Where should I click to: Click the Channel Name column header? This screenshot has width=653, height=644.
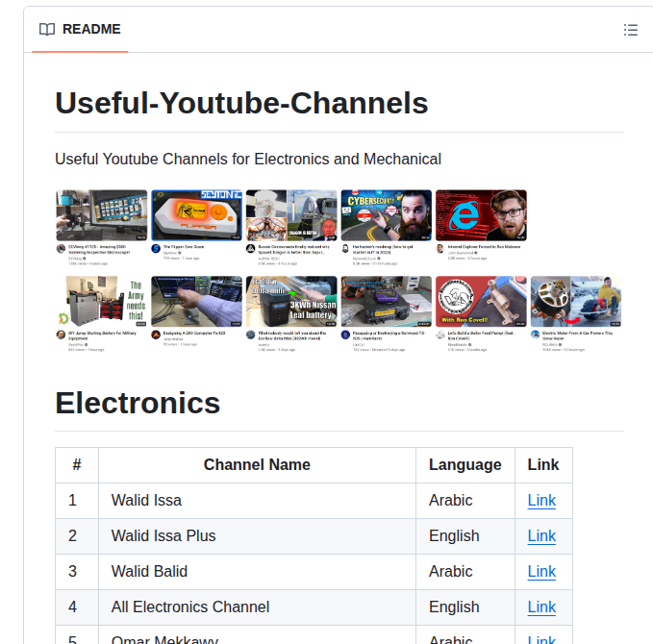click(257, 465)
